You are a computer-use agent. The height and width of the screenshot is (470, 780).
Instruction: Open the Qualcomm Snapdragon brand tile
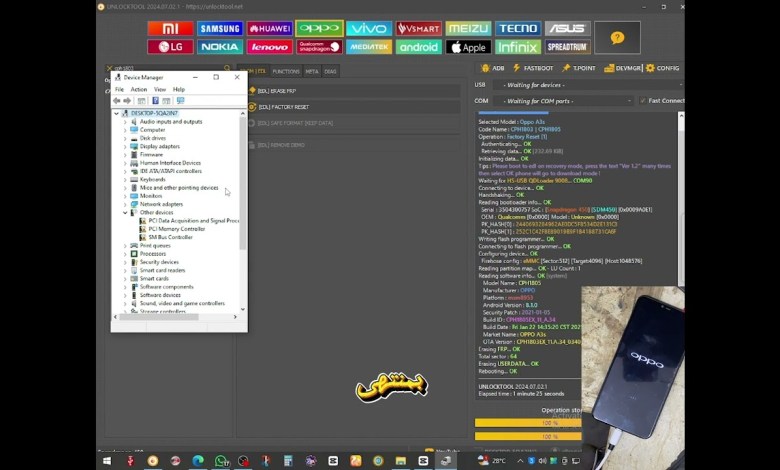[x=319, y=47]
